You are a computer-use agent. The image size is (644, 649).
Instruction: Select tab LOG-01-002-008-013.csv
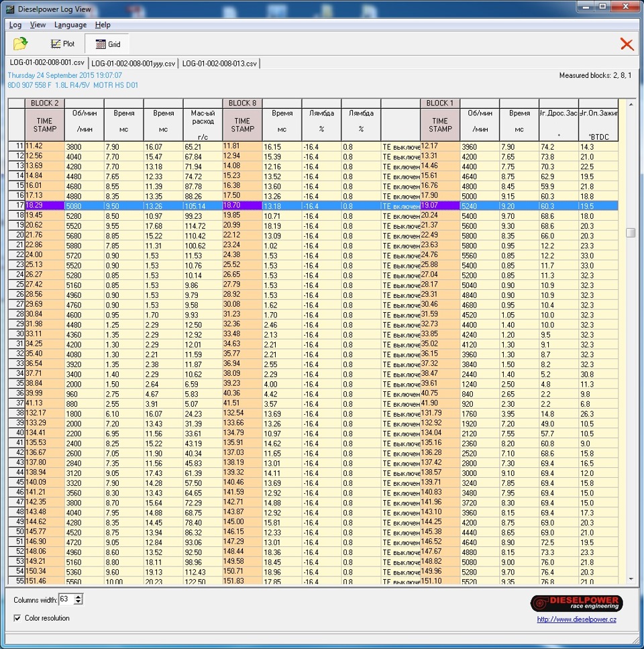(219, 63)
